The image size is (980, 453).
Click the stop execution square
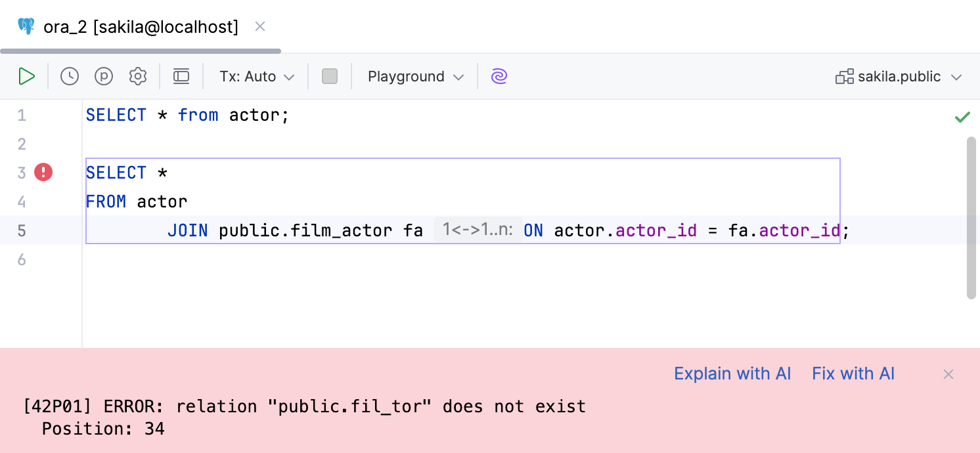[330, 76]
